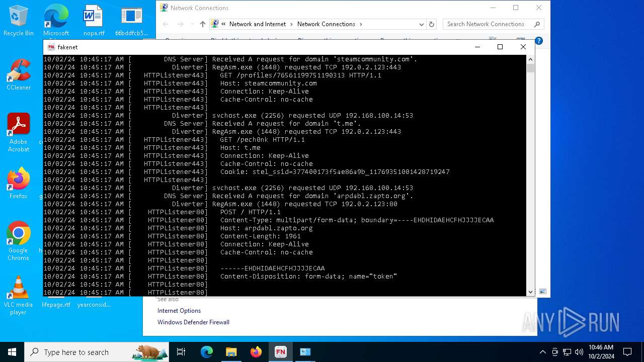Launch CCleaner from the desktop
The image size is (644, 362).
19,75
